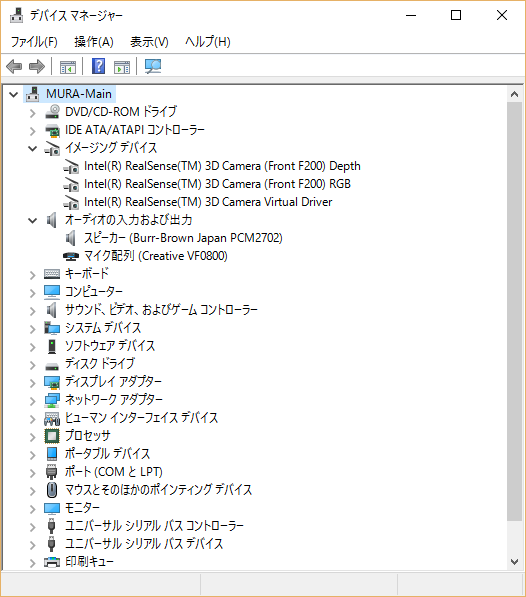Click the blue question mark help icon
526x597 pixels.
(x=99, y=66)
